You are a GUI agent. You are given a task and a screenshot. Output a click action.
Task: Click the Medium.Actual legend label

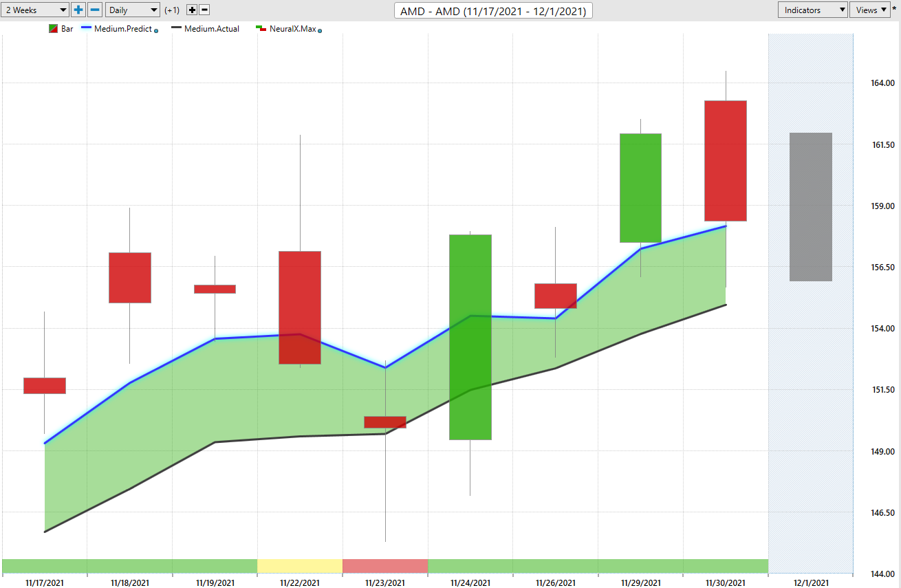pyautogui.click(x=212, y=29)
